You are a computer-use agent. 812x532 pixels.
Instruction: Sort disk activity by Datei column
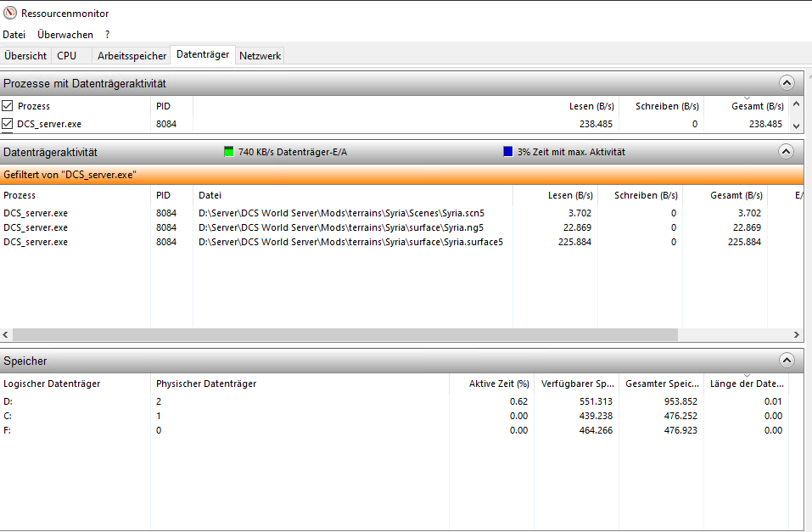(210, 195)
